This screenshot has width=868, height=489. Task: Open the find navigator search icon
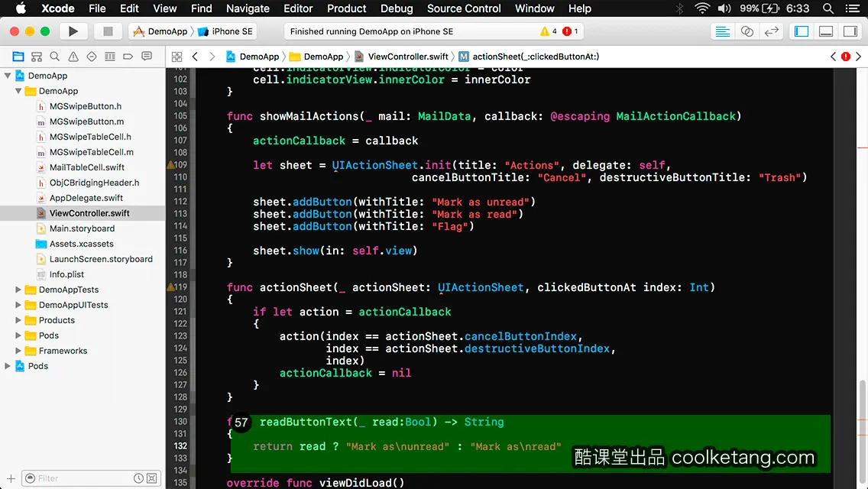[x=55, y=57]
